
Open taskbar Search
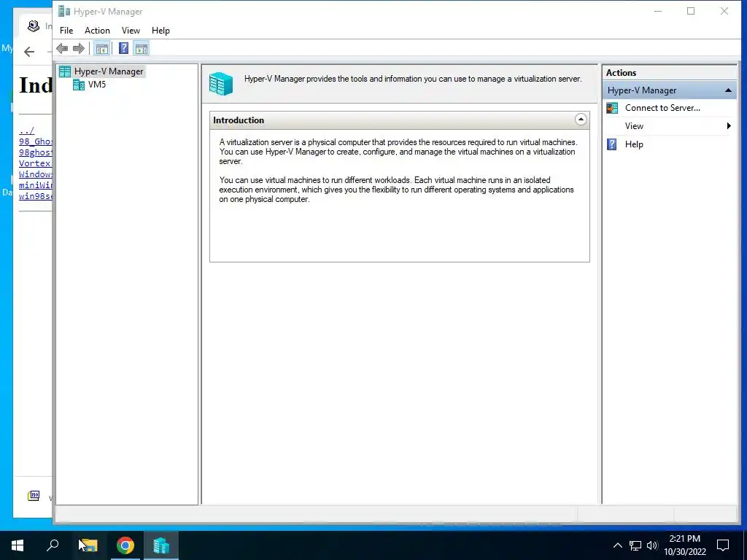[x=53, y=545]
